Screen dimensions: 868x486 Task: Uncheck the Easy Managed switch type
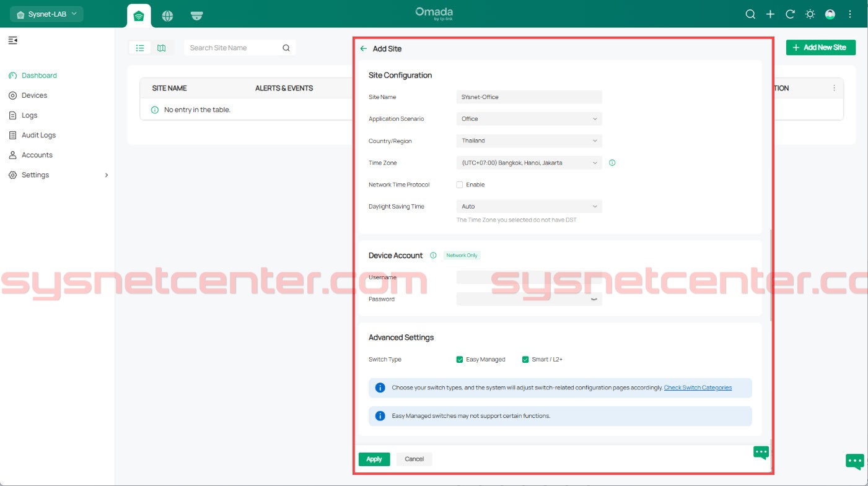click(x=460, y=360)
